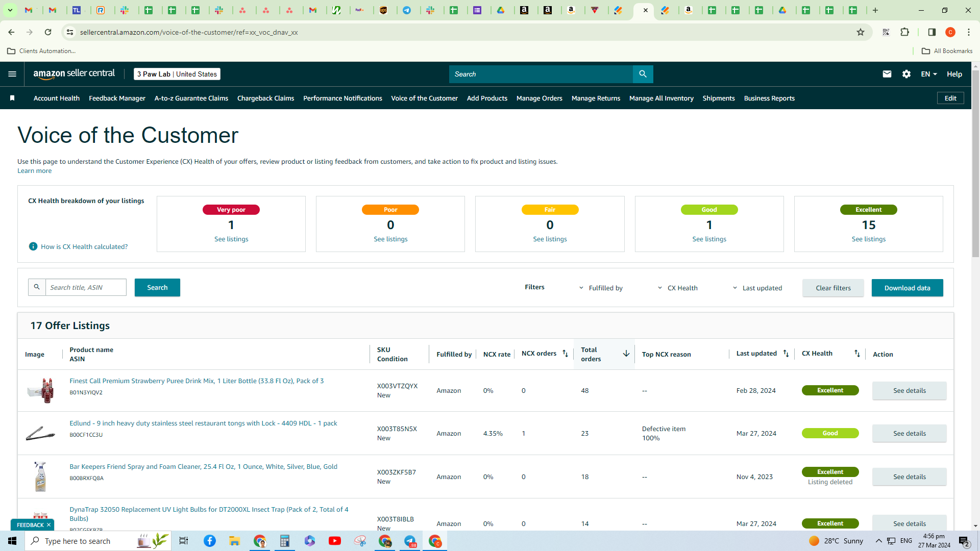Open the Seller Central hamburger menu
Viewport: 980px width, 551px height.
point(12,74)
